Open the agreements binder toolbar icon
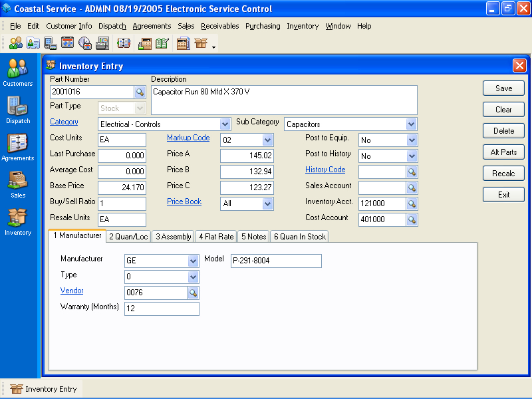Image resolution: width=532 pixels, height=399 pixels. coord(124,43)
